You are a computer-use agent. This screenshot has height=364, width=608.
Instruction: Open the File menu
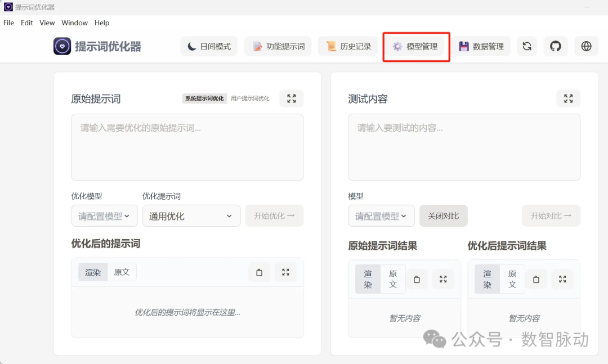(8, 23)
